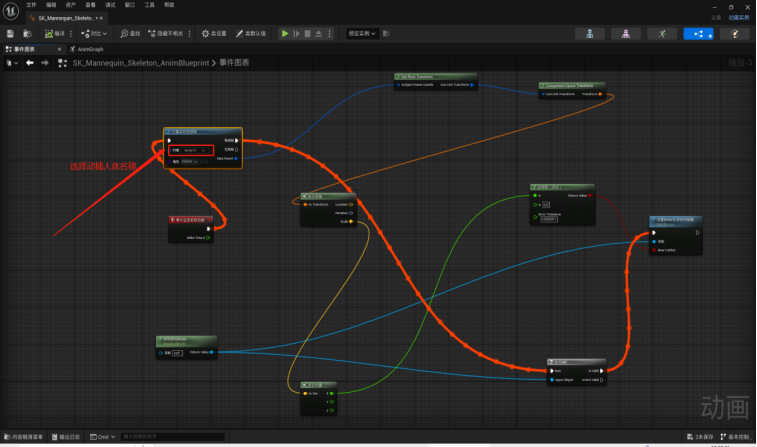Click the Class Settings (类设置) button
The width and height of the screenshot is (757, 447).
click(x=214, y=33)
